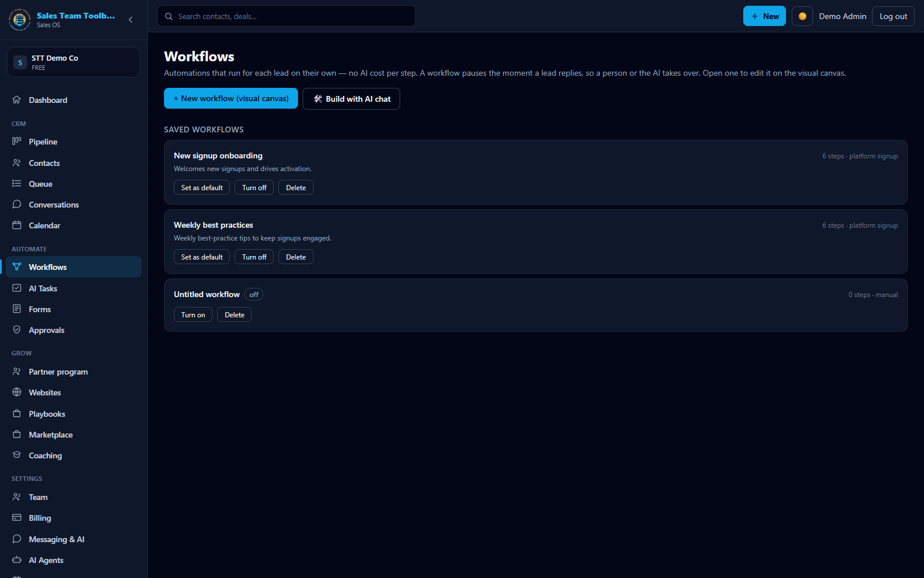Toggle light theme with sun icon
The height and width of the screenshot is (578, 924).
pyautogui.click(x=802, y=16)
